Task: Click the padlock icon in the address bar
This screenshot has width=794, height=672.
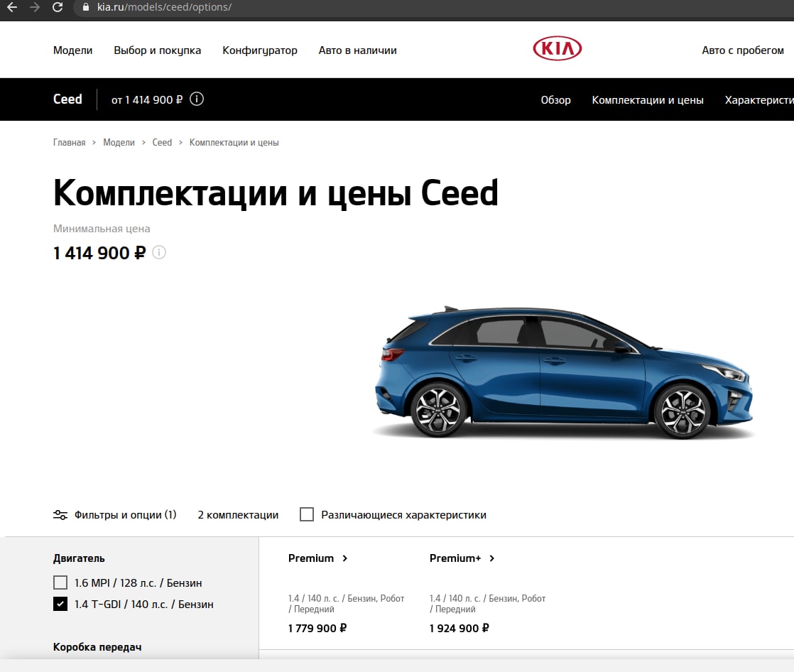Action: (x=85, y=7)
